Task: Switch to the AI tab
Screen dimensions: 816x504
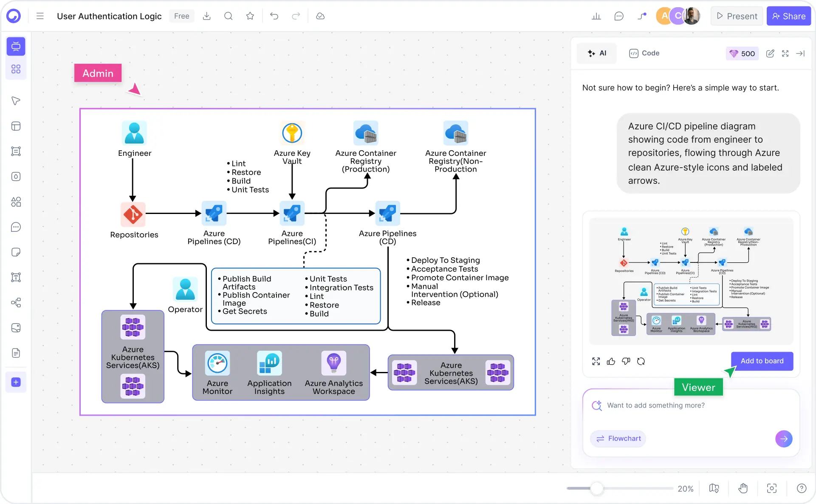Action: coord(597,53)
